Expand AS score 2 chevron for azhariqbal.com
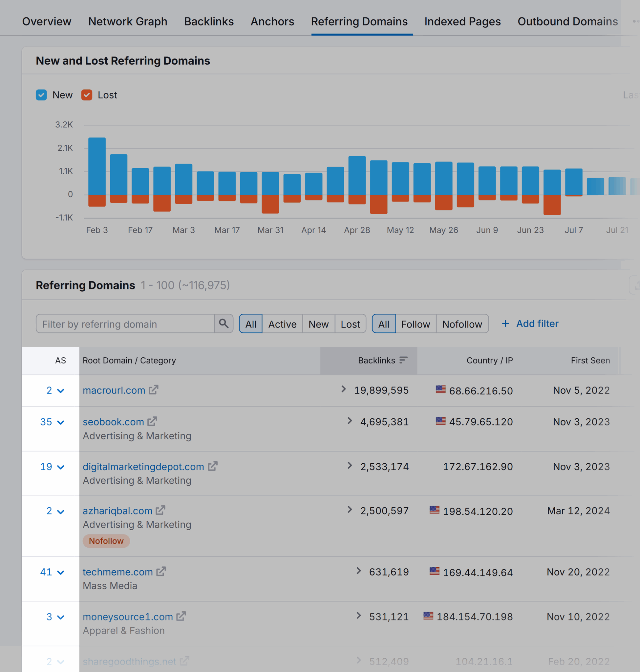 [x=61, y=512]
